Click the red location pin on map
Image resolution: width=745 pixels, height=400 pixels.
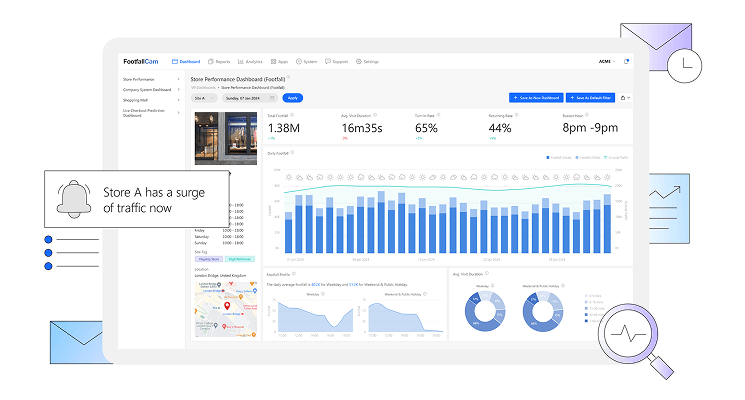(227, 305)
